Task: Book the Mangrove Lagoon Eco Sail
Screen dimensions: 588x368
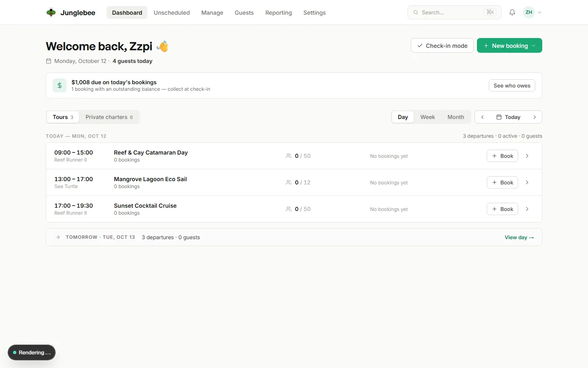Action: [x=502, y=182]
